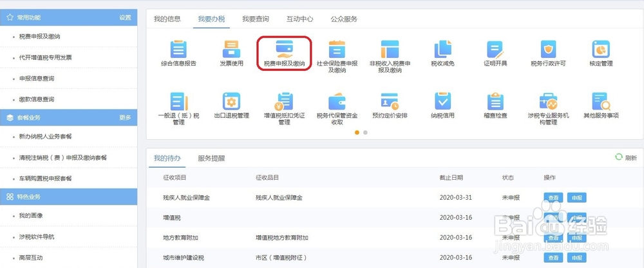Open 稽查检查 clipboard icon
The image size is (644, 268).
tap(495, 101)
